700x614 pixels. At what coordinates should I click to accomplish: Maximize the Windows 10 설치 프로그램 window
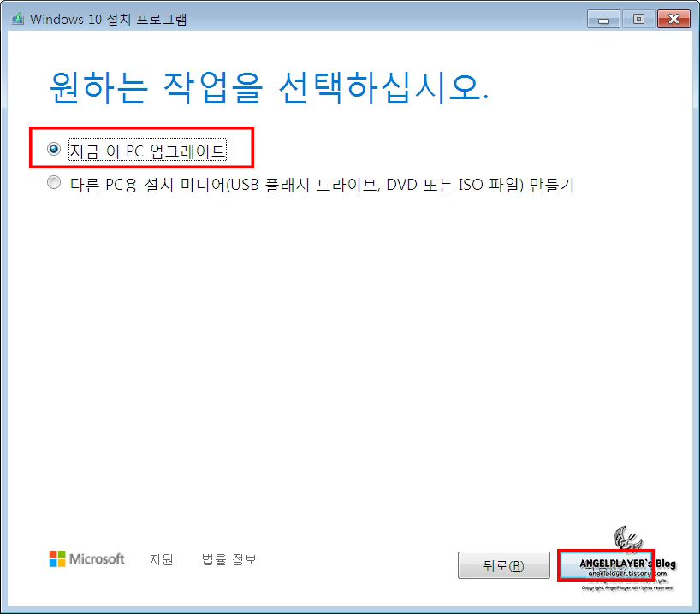point(638,19)
